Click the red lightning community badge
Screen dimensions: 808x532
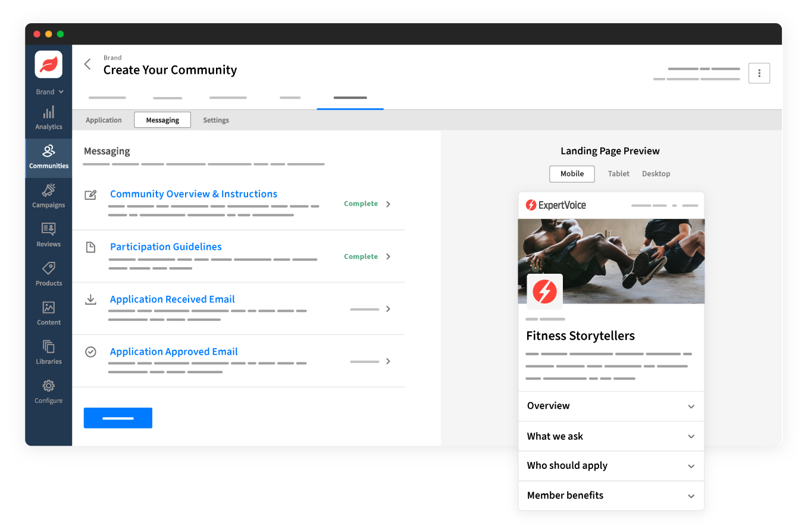[x=544, y=292]
